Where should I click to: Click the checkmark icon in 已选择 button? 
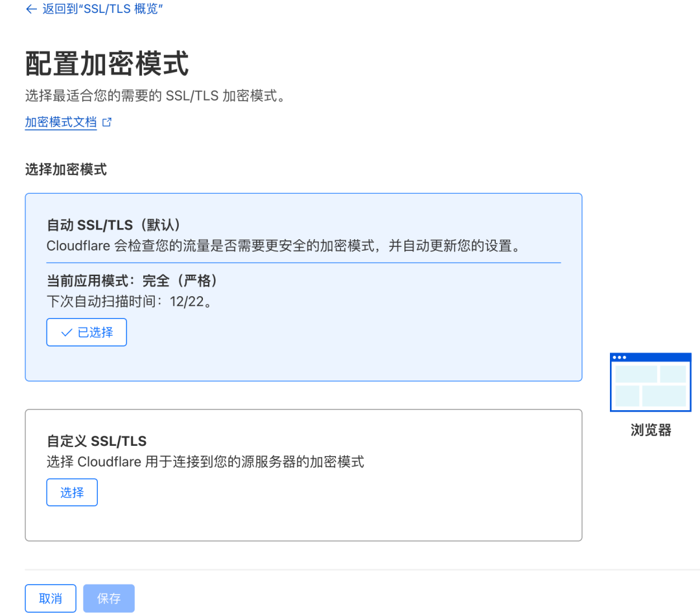coord(66,332)
